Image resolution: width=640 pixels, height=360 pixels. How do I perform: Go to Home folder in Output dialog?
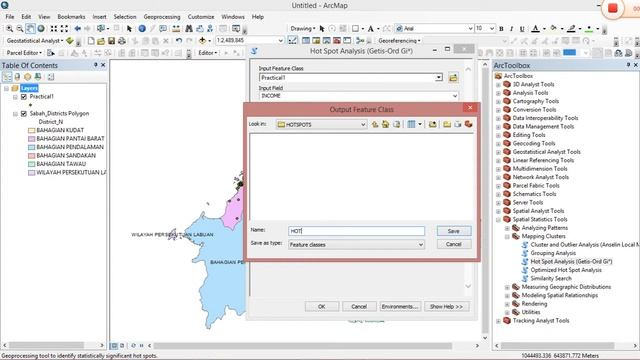tap(385, 124)
